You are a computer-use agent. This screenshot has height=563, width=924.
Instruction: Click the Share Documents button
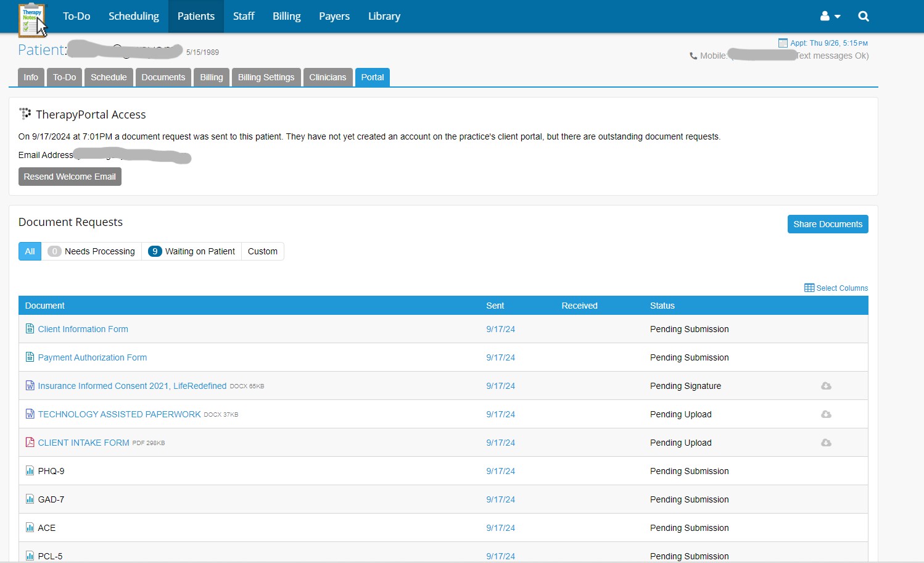[x=828, y=224]
